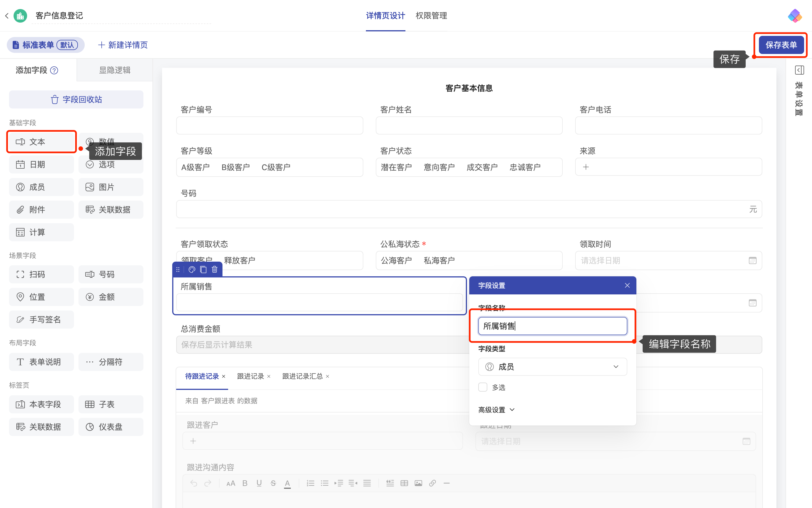Open the 表单设置 panel collapse icon
812x508 pixels.
pyautogui.click(x=799, y=70)
